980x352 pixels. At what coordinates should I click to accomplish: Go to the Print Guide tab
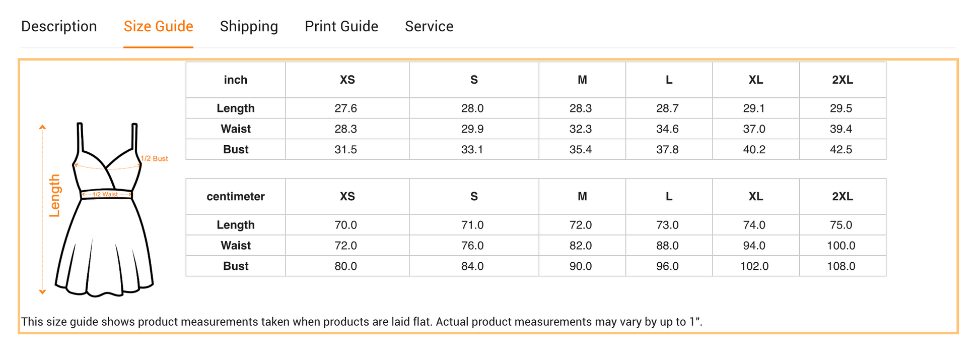click(341, 26)
